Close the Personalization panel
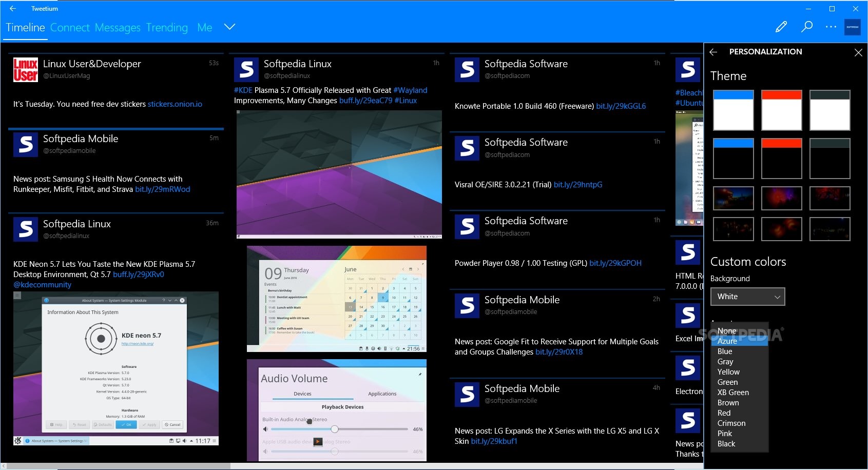Viewport: 868px width, 470px height. [x=858, y=52]
